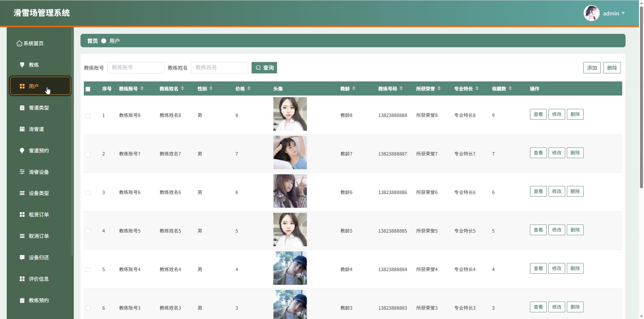The width and height of the screenshot is (644, 319).
Task: Check the row for 教练账号6
Action: click(x=88, y=193)
